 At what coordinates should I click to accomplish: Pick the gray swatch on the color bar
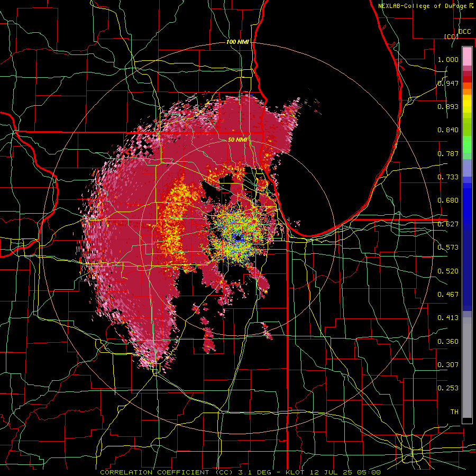pos(467,368)
